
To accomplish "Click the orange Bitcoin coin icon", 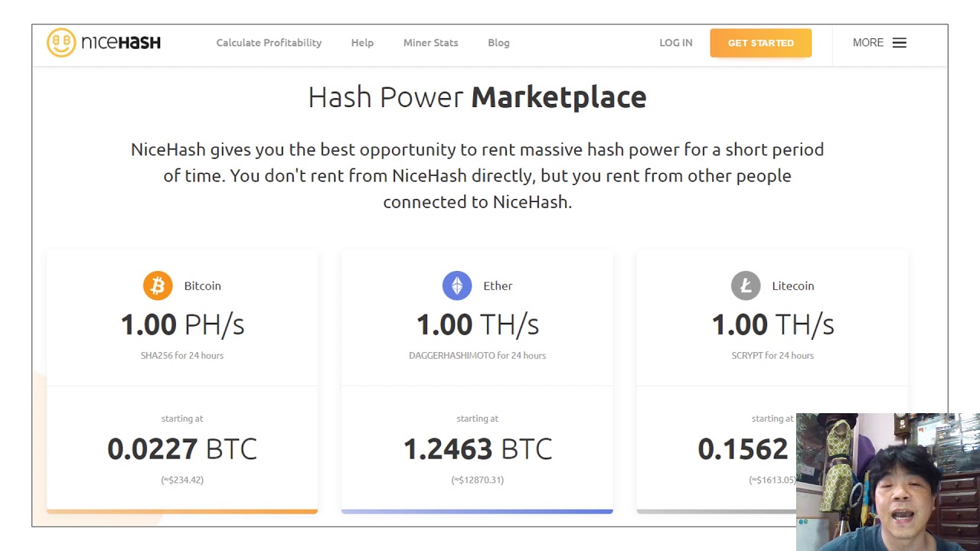I will 158,285.
